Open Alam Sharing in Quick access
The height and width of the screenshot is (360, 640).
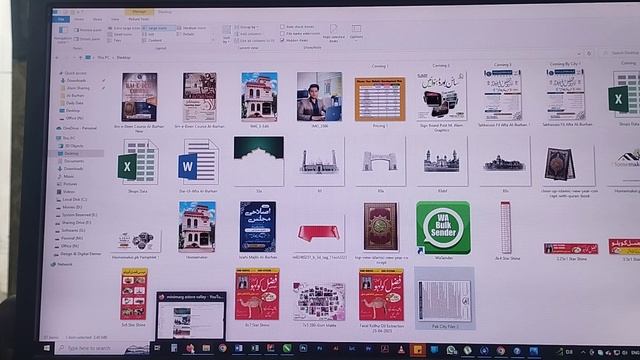pyautogui.click(x=77, y=88)
